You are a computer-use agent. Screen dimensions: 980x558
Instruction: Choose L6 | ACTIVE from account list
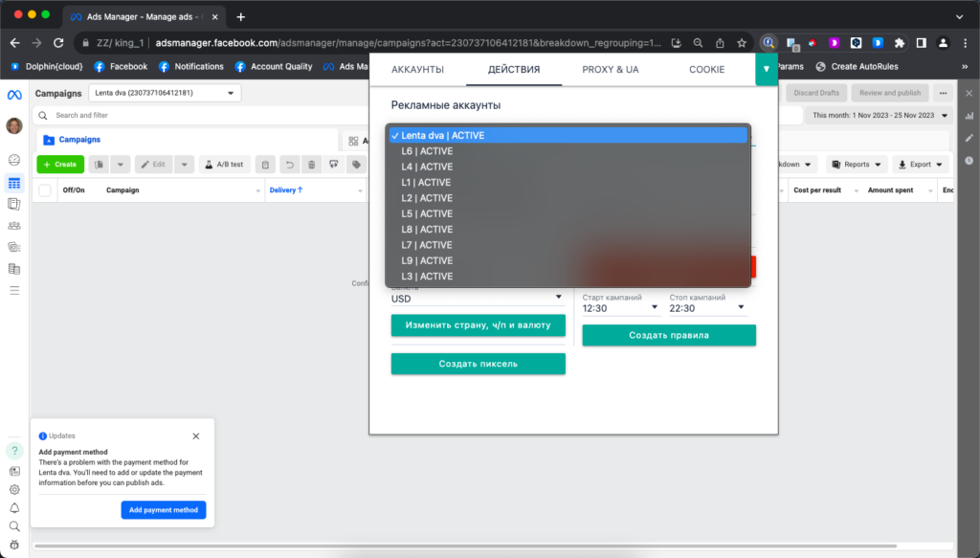point(568,151)
